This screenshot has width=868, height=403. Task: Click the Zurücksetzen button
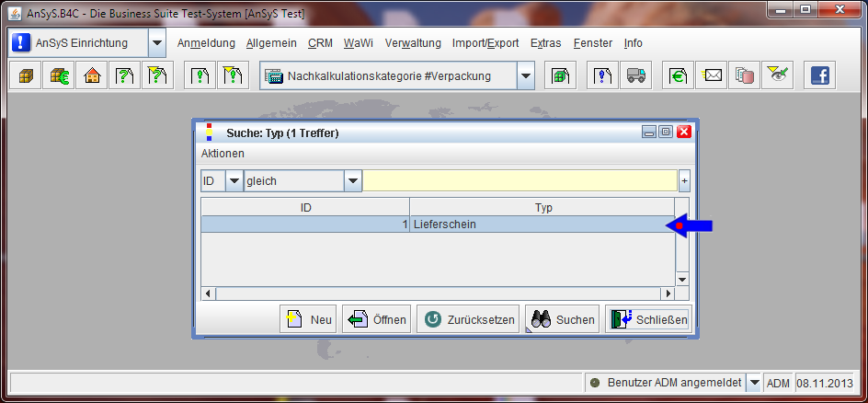click(x=468, y=319)
